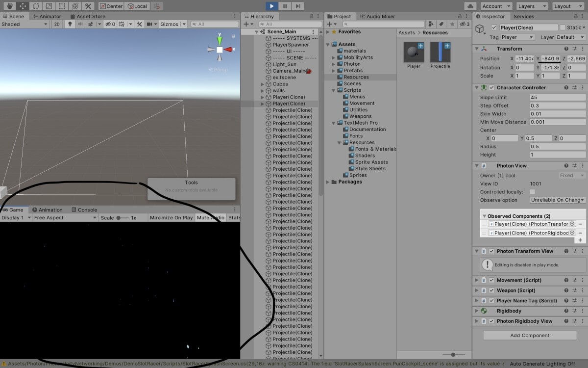
Task: Uncheck the Player(Clone) active checkbox
Action: 494,27
